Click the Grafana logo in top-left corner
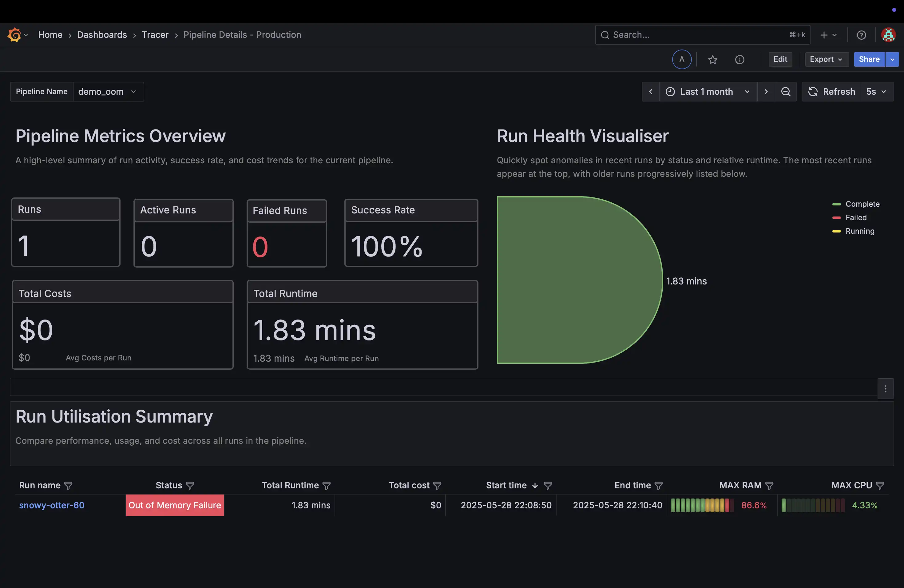904x588 pixels. tap(14, 34)
